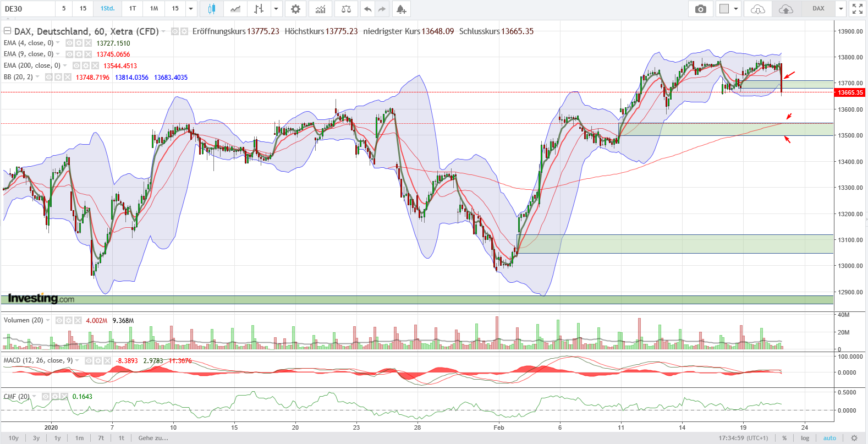Switch to 1T daily timeframe
This screenshot has width=868, height=444.
(x=133, y=9)
